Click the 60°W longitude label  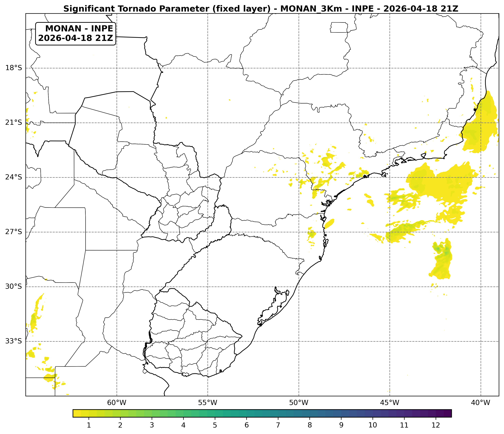pyautogui.click(x=117, y=403)
